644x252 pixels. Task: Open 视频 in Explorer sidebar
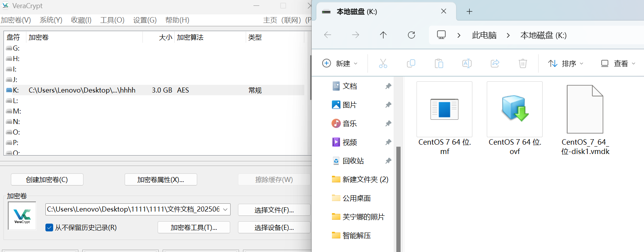349,142
